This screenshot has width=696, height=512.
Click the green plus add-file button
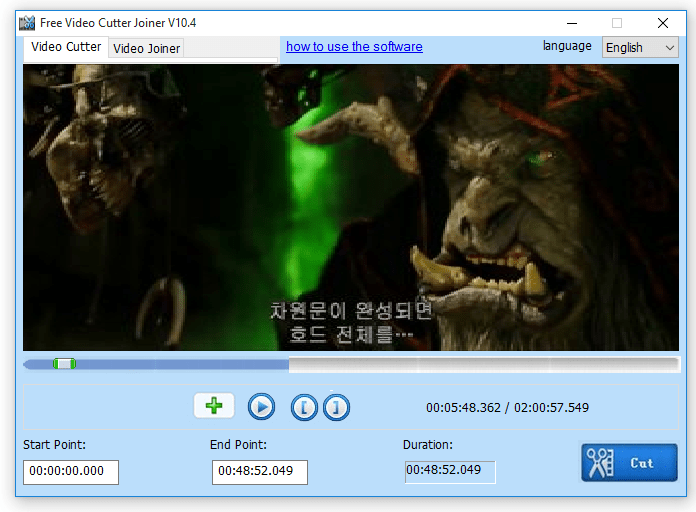point(214,405)
